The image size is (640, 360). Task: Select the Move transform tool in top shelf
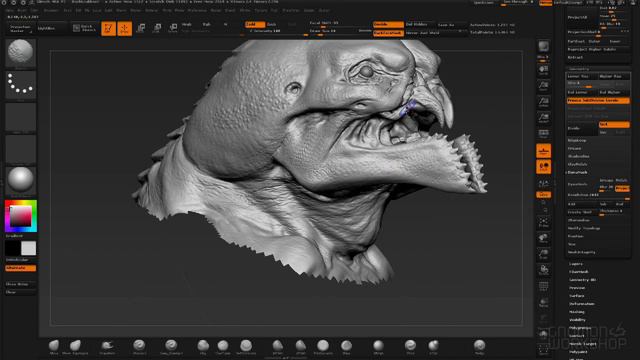point(141,28)
